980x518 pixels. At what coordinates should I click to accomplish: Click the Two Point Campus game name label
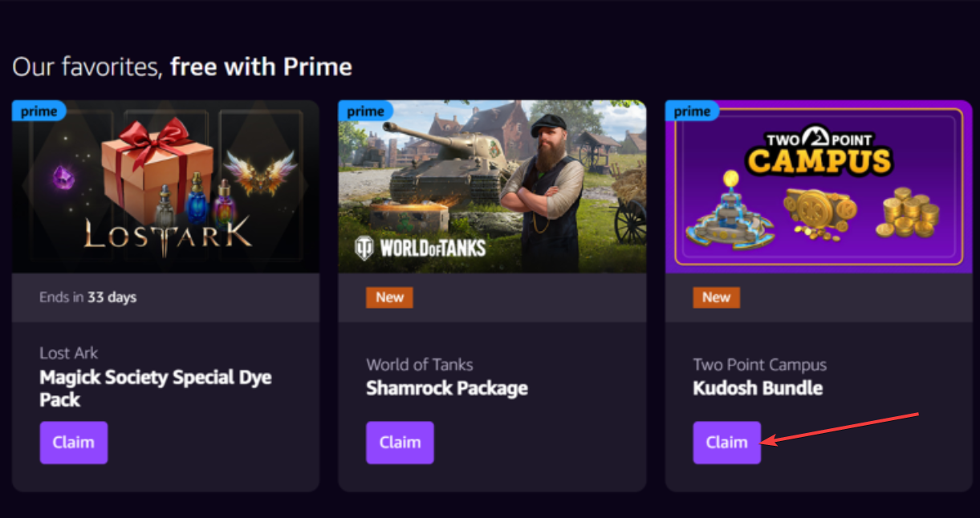759,365
